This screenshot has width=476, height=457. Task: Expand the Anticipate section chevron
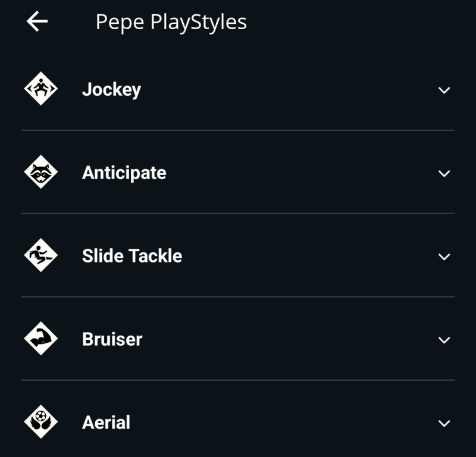click(x=444, y=174)
